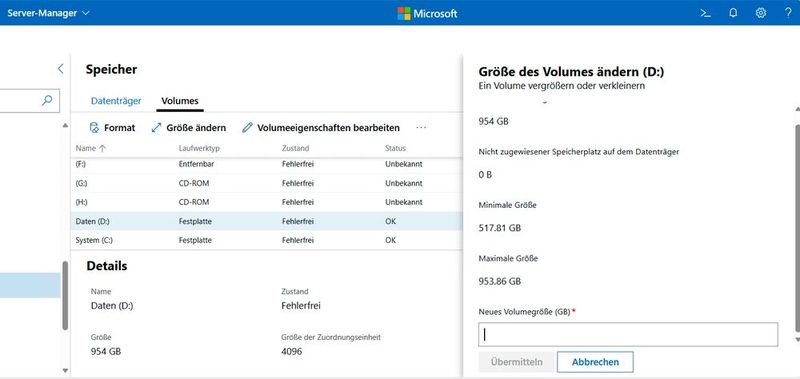Open the settings gear
800x379 pixels.
[761, 13]
